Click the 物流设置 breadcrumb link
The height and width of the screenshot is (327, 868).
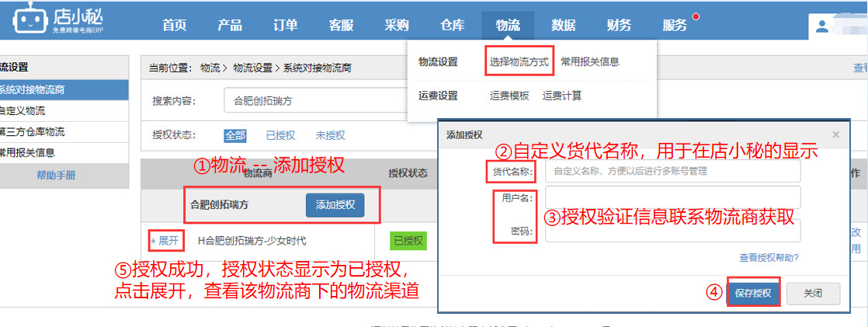(x=253, y=68)
